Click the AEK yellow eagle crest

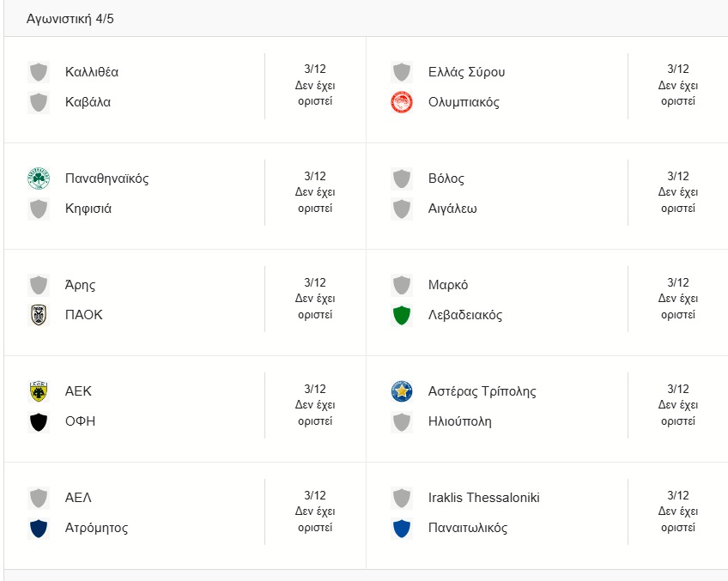coord(38,391)
